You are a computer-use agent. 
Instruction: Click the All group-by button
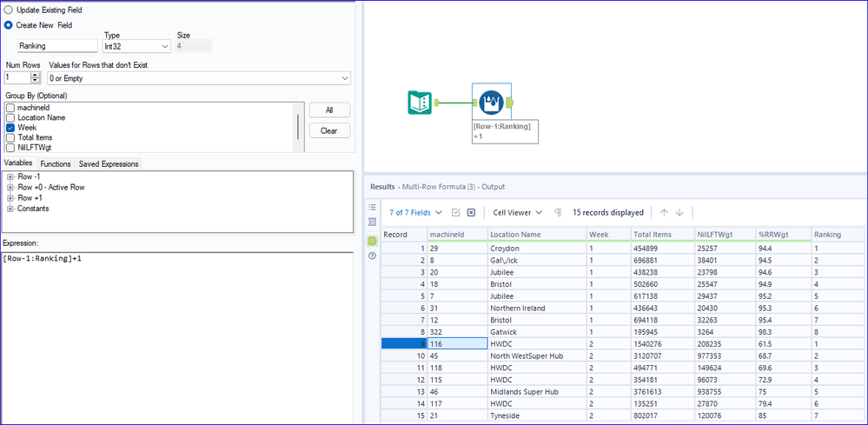[329, 110]
